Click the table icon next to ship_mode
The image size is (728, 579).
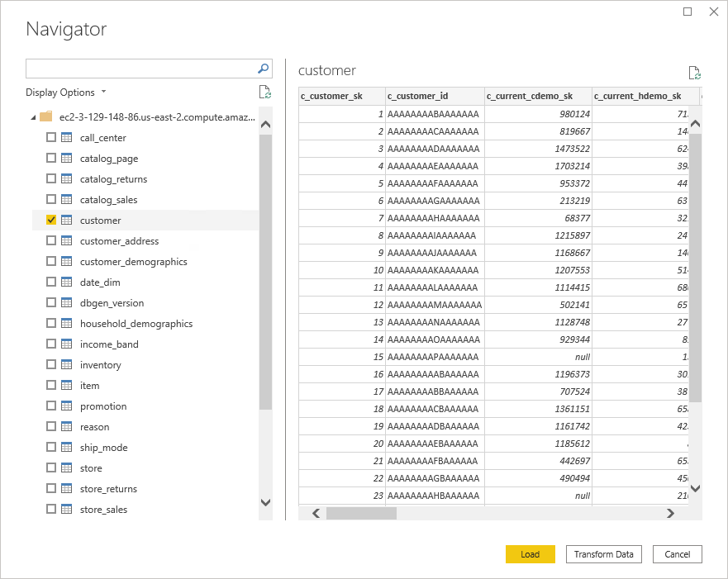tap(69, 447)
